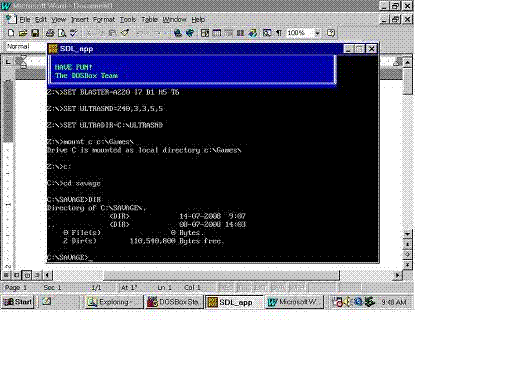Screen dimensions: 512x384
Task: Click the TRK indicator in status bar
Action: tap(243, 287)
